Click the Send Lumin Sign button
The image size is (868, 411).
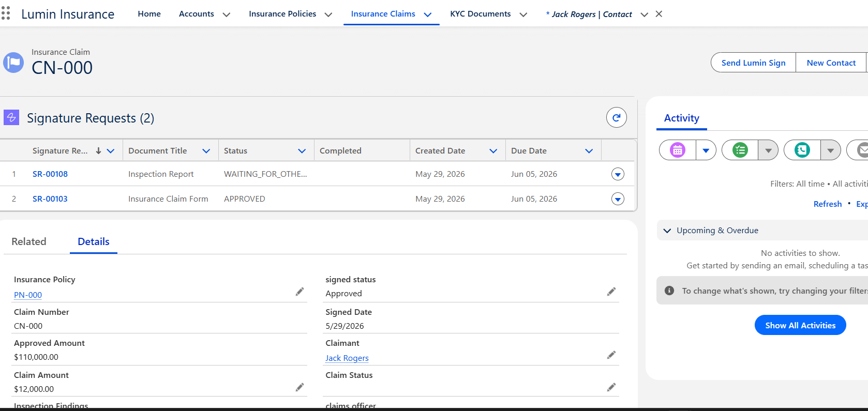(x=753, y=63)
